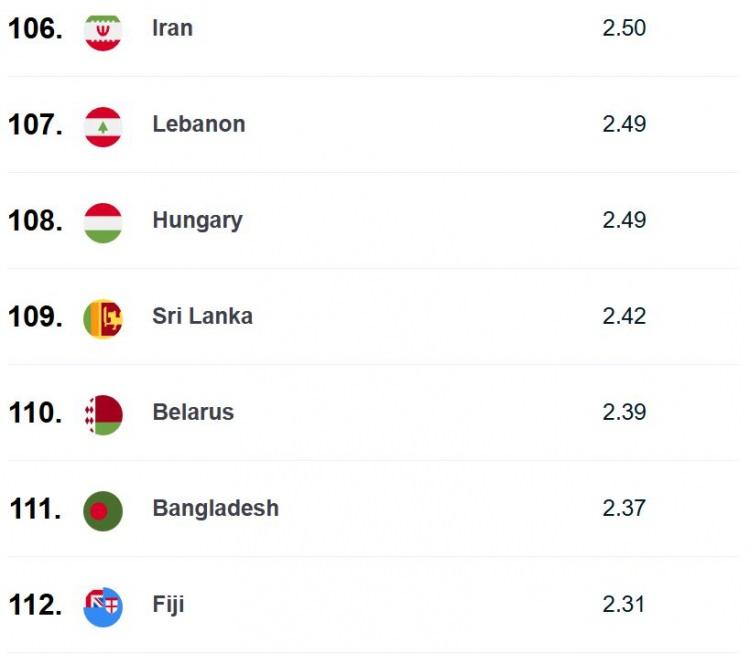Click Iran's score of 2.50
750x654 pixels.
tap(624, 28)
